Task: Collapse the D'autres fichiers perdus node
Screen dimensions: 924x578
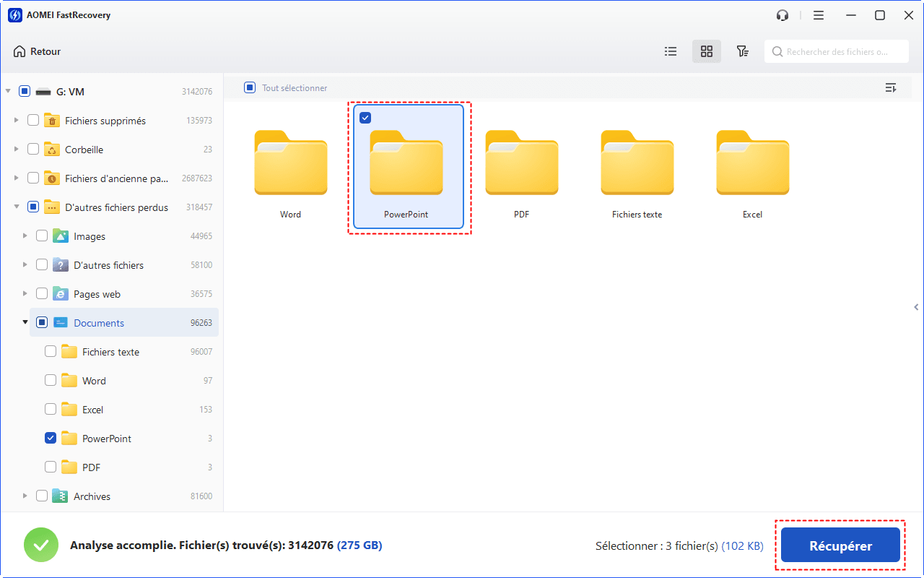Action: tap(17, 207)
